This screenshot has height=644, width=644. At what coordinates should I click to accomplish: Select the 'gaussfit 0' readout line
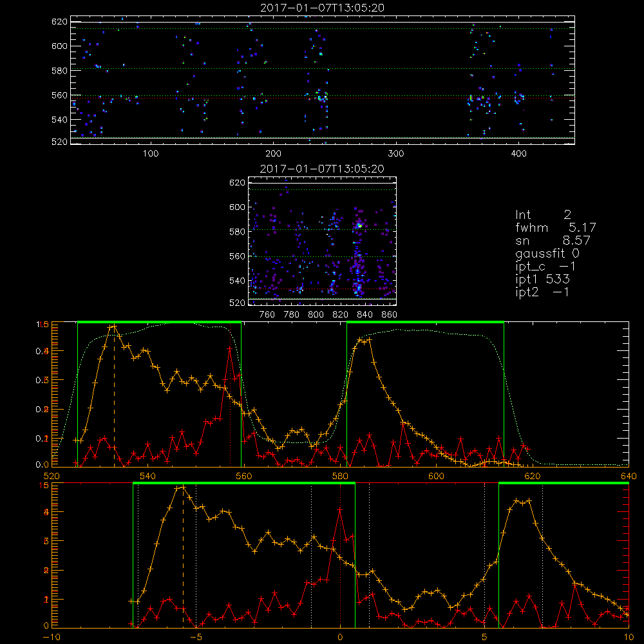547,253
